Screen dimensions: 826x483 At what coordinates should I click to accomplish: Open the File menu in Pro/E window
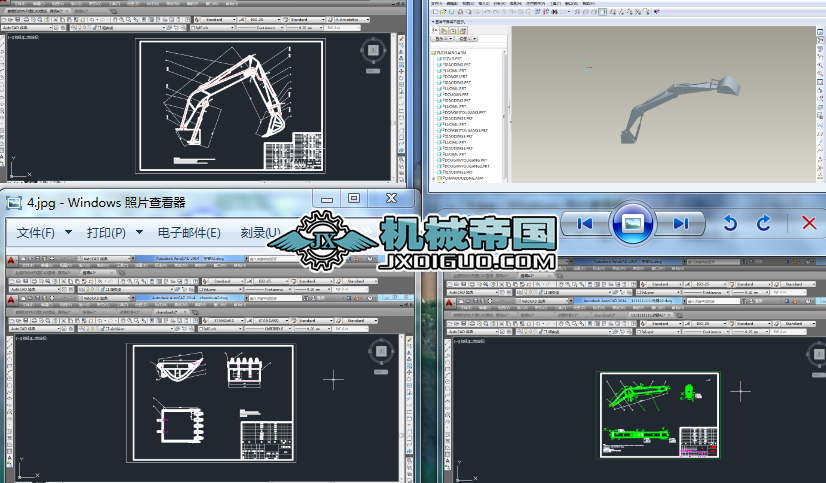click(x=436, y=3)
